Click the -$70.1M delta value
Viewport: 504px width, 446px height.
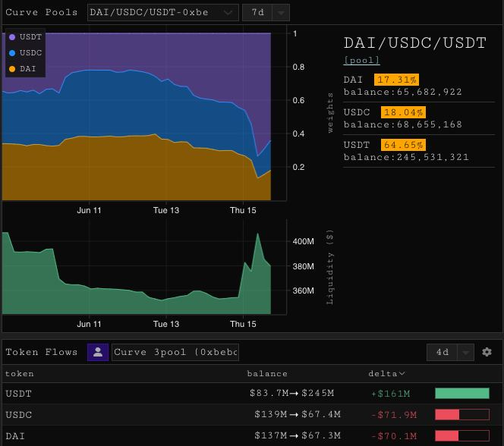(394, 436)
